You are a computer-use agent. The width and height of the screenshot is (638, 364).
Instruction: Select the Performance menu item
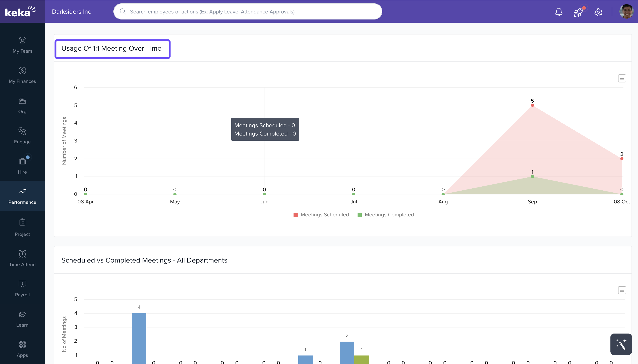[22, 196]
